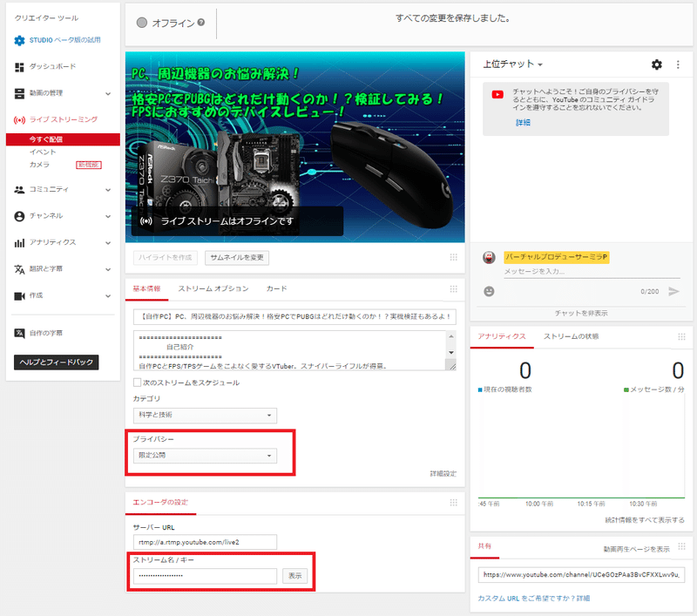Screen dimensions: 697x616
Task: Switch to ストリームの状態 tab
Action: point(572,336)
